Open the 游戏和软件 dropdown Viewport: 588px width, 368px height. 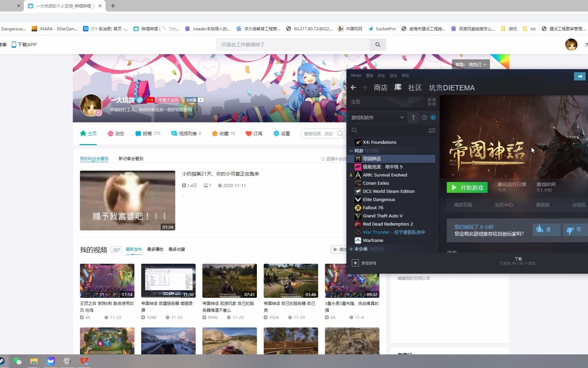(x=378, y=118)
